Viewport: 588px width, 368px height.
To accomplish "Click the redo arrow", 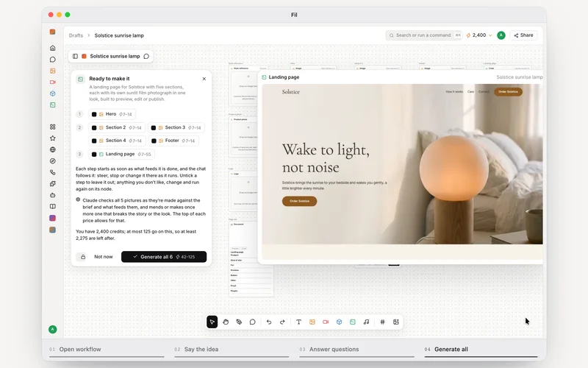I will [282, 322].
